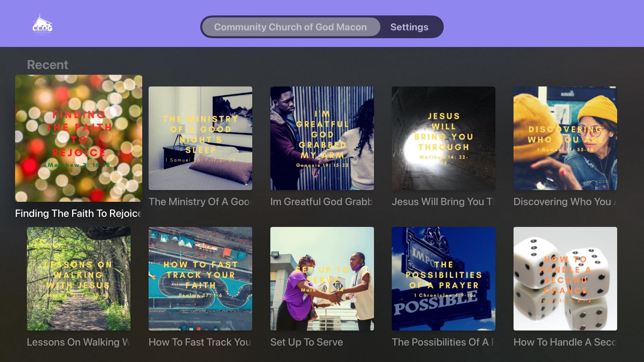Click the Lessons On Walking title label

(78, 342)
